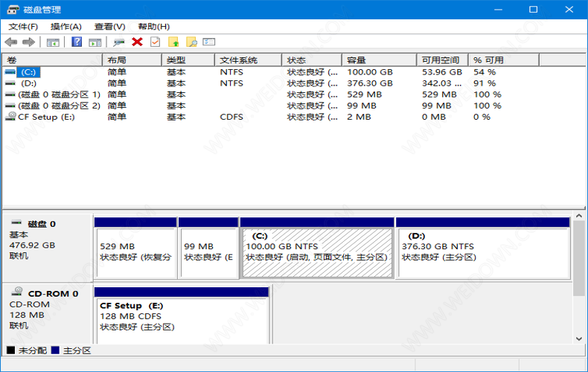Open Help via blue question mark icon
588x372 pixels.
(77, 42)
